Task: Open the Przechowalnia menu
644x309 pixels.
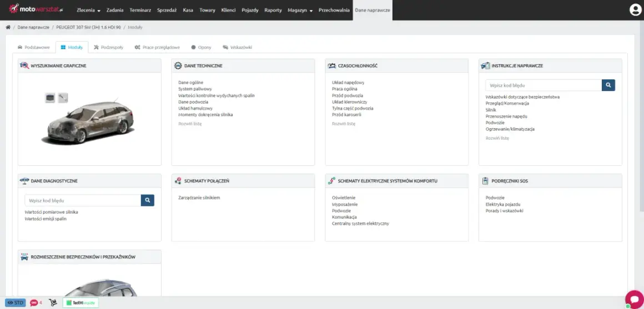Action: [334, 10]
